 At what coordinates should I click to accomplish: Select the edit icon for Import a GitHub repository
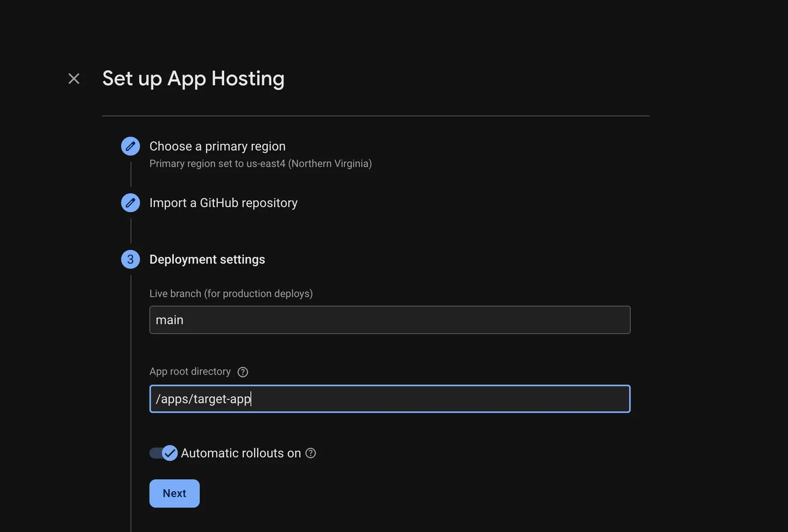[130, 203]
